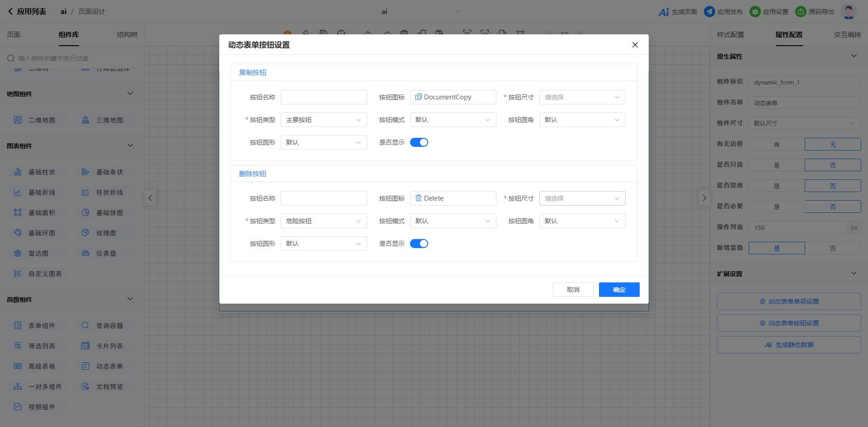Click 按钮名称 input in 复制按钮 section

pos(323,97)
